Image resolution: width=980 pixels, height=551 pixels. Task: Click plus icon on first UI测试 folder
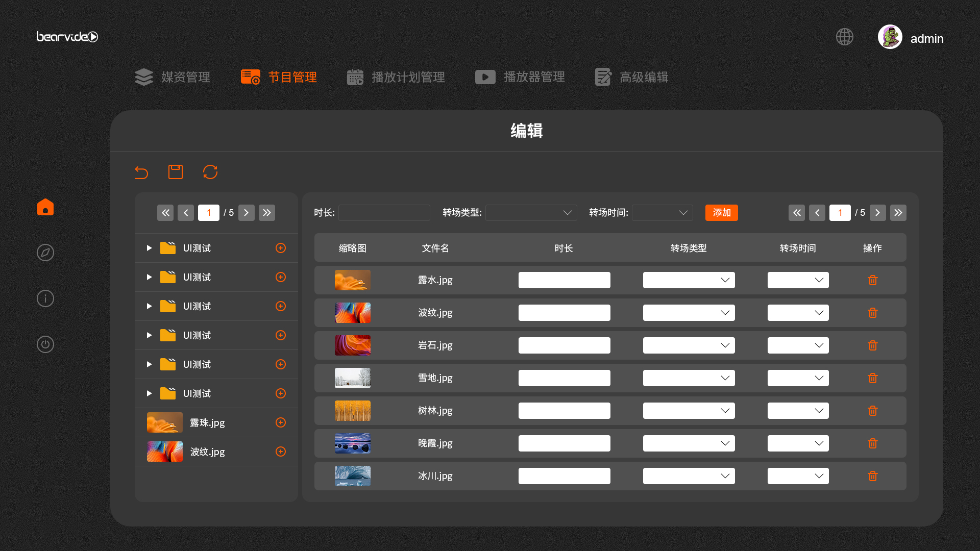point(281,248)
